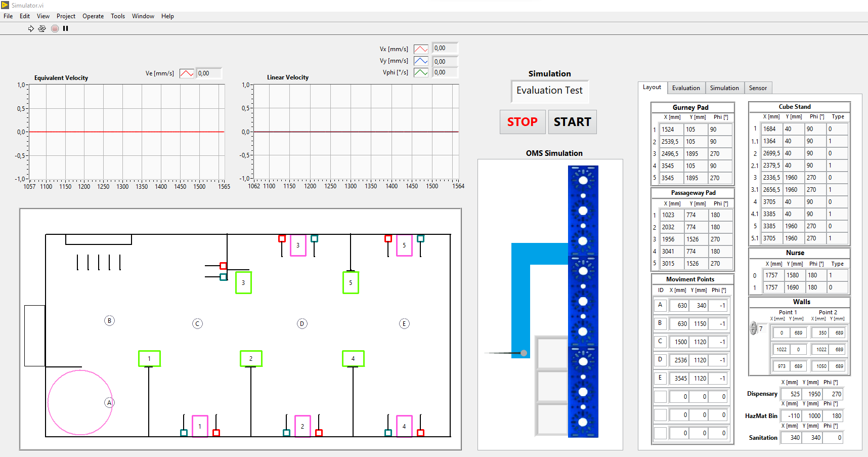This screenshot has width=868, height=457.
Task: Select the Vy blue plot legend
Action: pyautogui.click(x=420, y=60)
